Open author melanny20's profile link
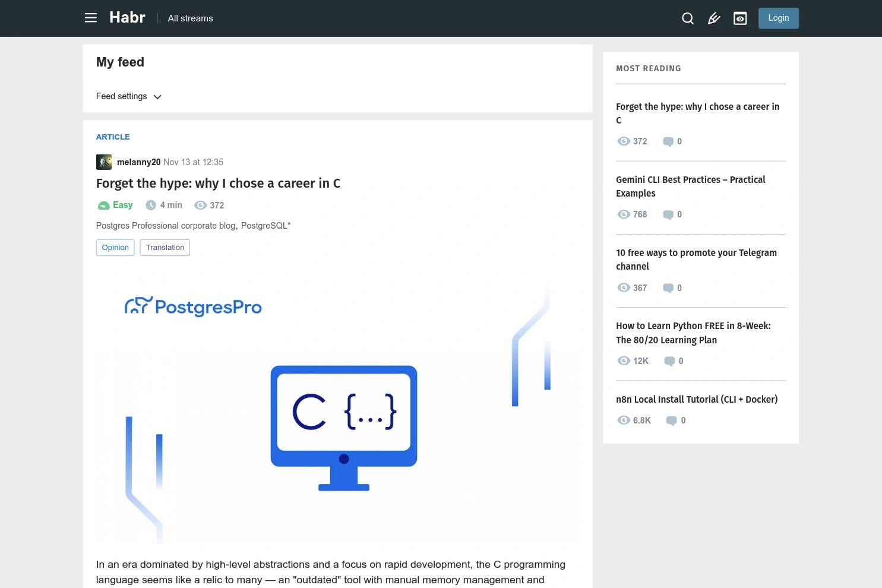Screen dimensions: 882x588 point(138,162)
